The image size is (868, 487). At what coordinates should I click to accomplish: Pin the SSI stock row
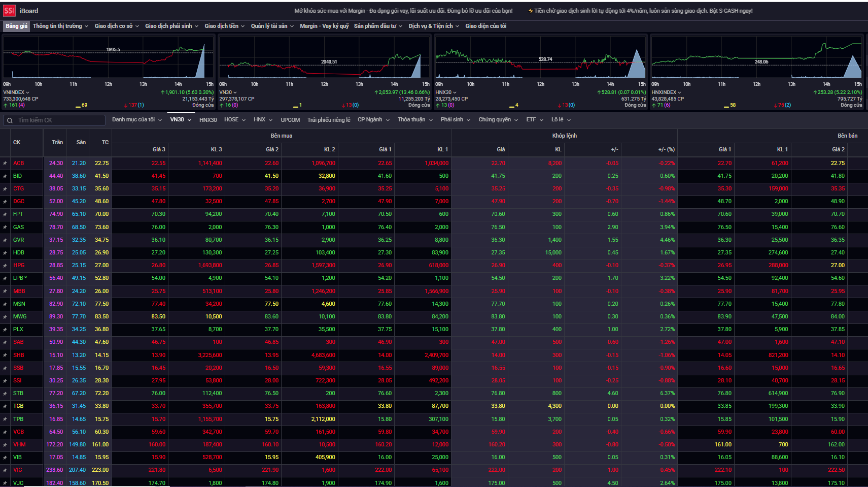(5, 381)
